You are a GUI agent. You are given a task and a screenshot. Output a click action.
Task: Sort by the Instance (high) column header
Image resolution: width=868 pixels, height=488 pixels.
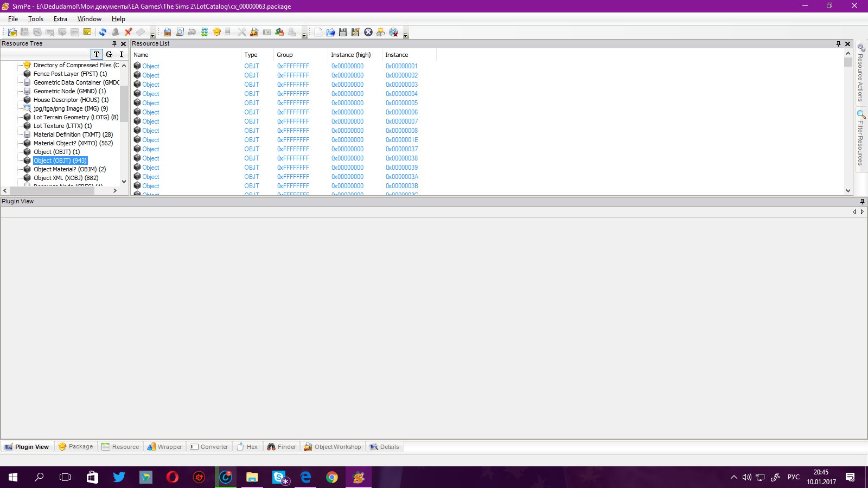pos(351,55)
